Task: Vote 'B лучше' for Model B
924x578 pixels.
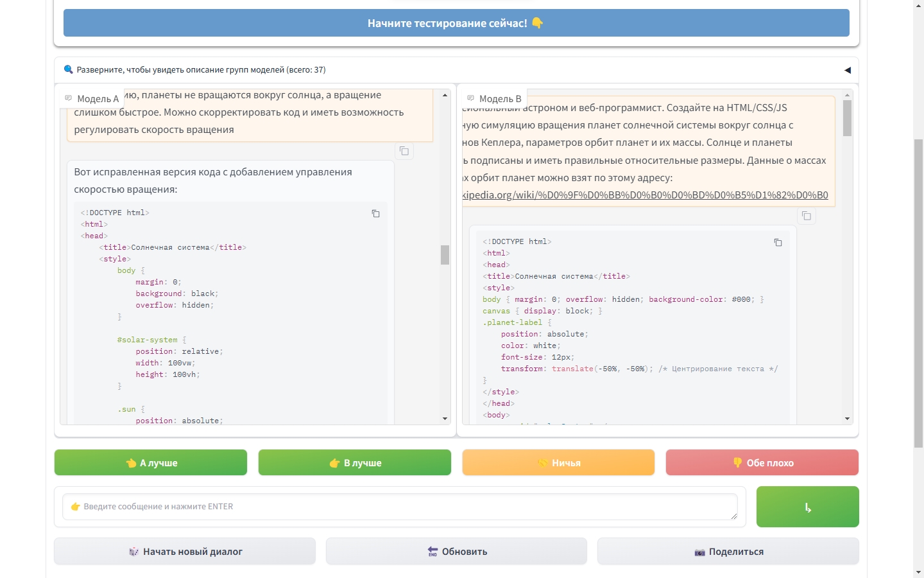Action: 355,462
